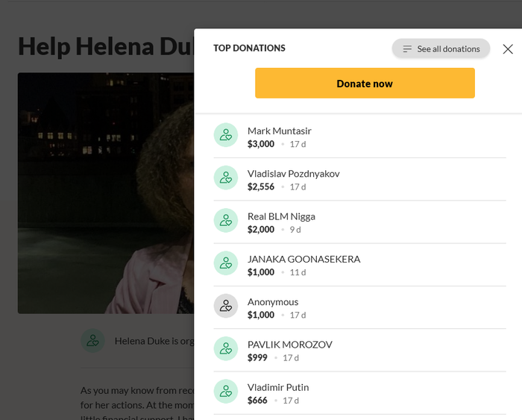Screen dimensions: 522x420
Task: Click the Vladimir Putin $666 donation entry
Action: coord(359,393)
